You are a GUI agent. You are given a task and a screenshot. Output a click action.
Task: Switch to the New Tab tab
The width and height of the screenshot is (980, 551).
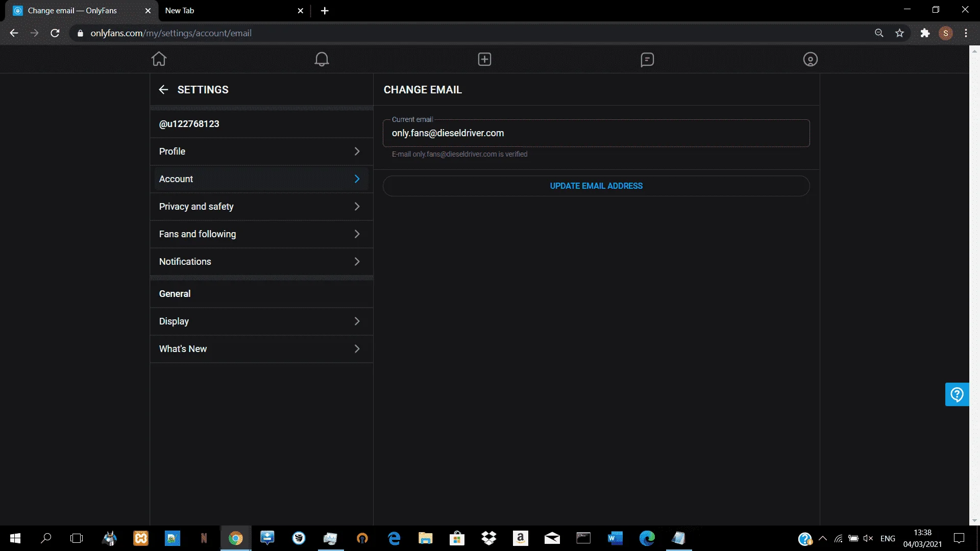pos(234,11)
